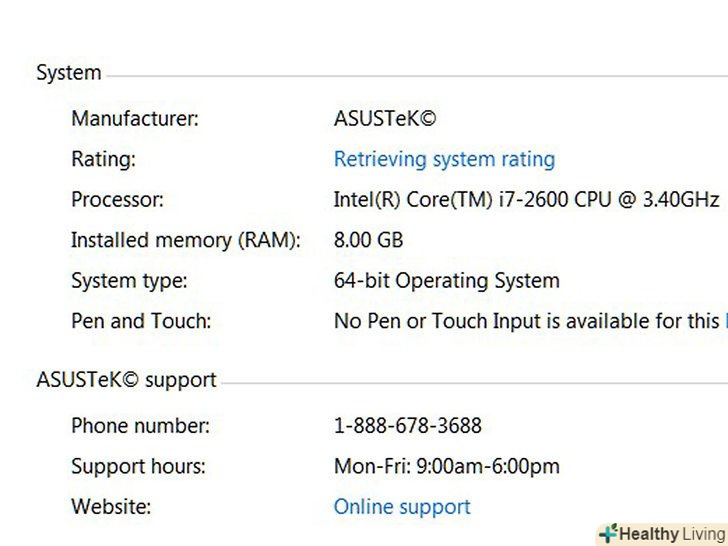Click the Installed memory (RAM) label
The image size is (728, 546).
click(185, 241)
